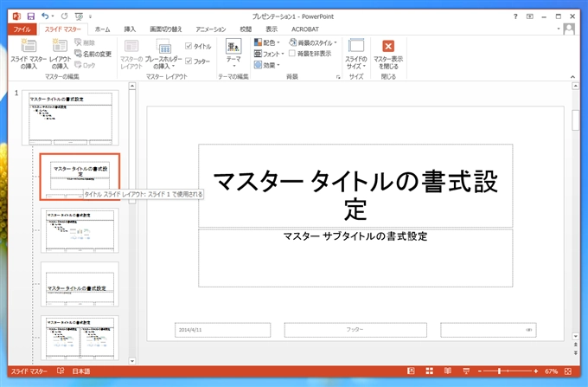Open スライドのサイズ dropdown
The height and width of the screenshot is (387, 588).
356,54
